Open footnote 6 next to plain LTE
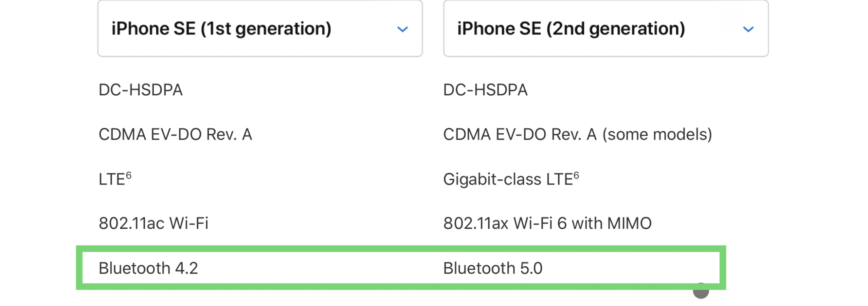868x306 pixels. 128,176
